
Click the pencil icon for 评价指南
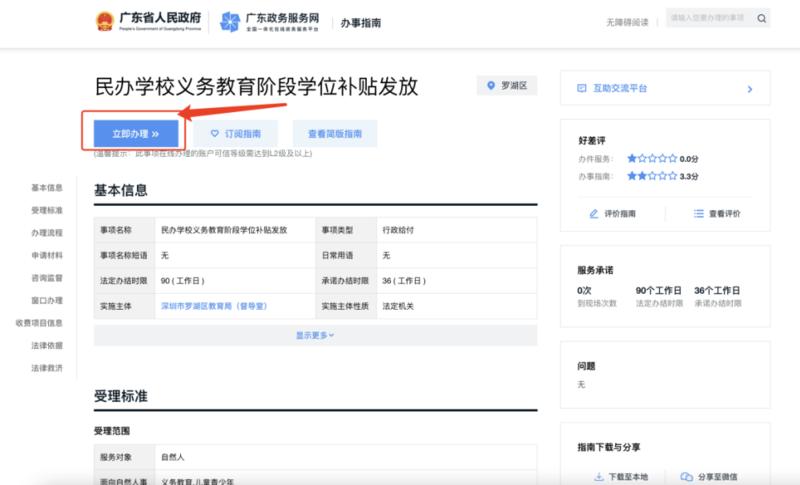593,214
